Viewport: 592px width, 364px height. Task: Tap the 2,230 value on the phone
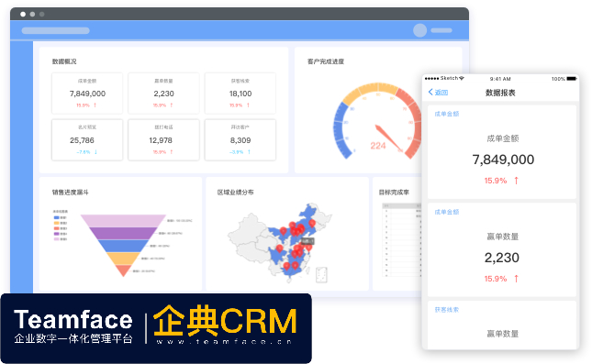(502, 258)
